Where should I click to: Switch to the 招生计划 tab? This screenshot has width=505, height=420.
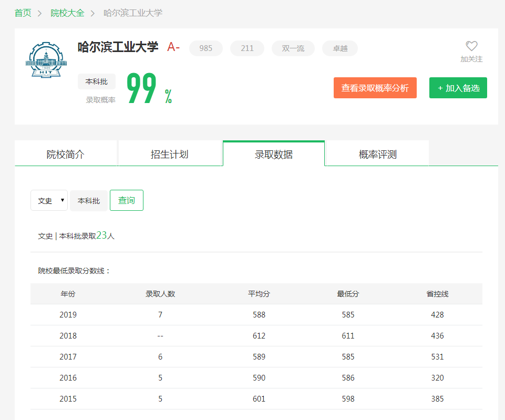(169, 154)
